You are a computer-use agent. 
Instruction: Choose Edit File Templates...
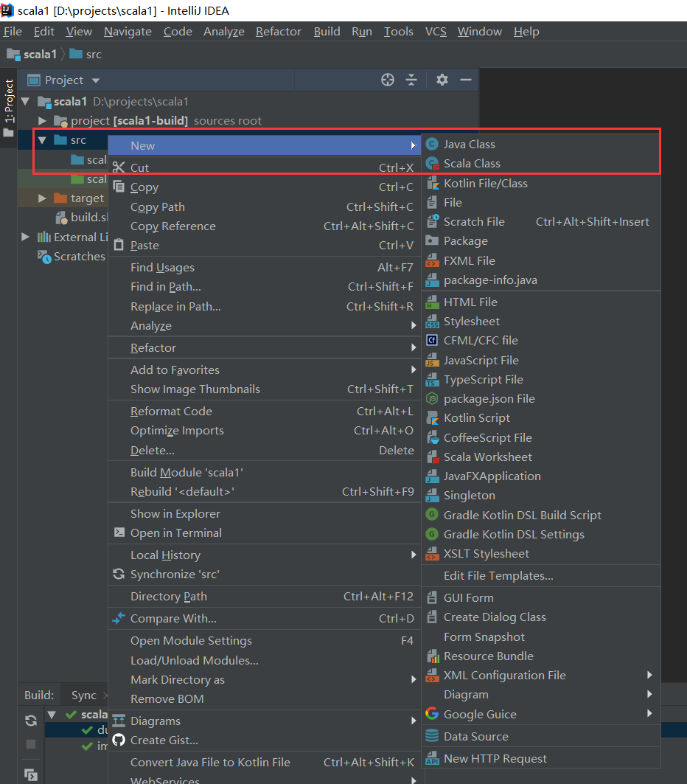point(541,575)
